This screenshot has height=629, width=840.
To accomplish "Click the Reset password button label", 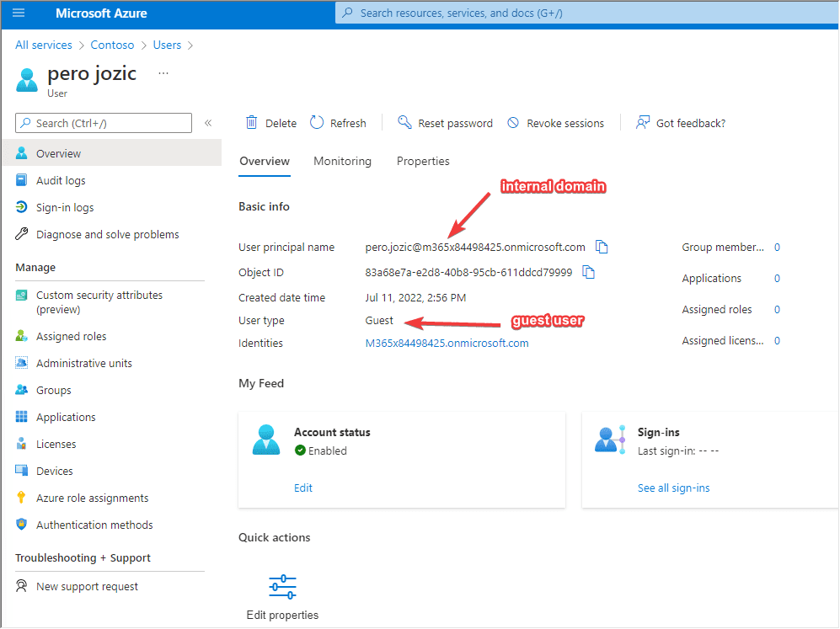I will (455, 123).
